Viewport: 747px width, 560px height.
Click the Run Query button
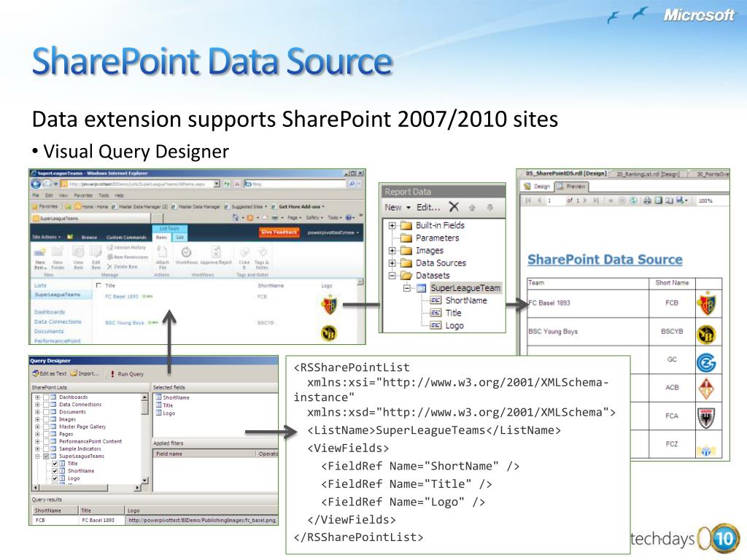(x=127, y=374)
